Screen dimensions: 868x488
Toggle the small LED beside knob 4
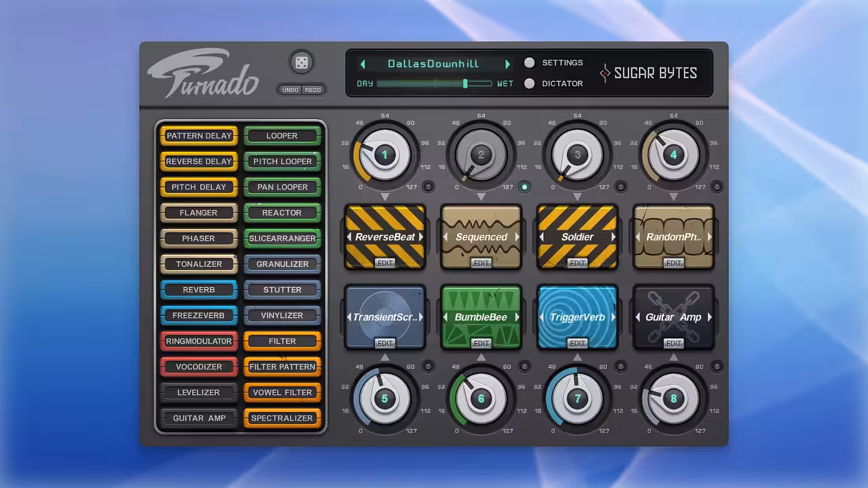coord(717,186)
